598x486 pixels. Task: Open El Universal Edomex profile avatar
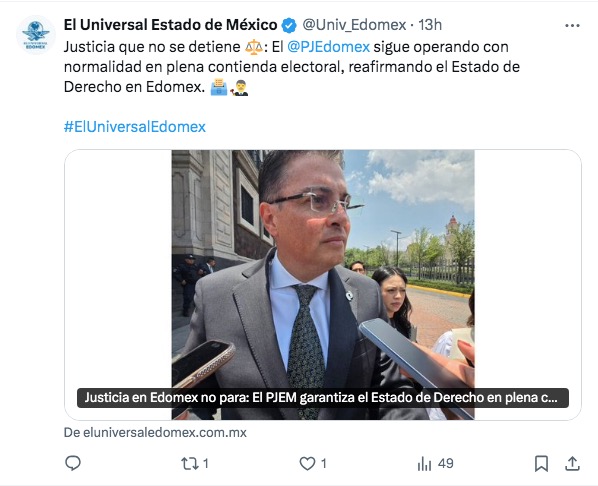[x=35, y=34]
